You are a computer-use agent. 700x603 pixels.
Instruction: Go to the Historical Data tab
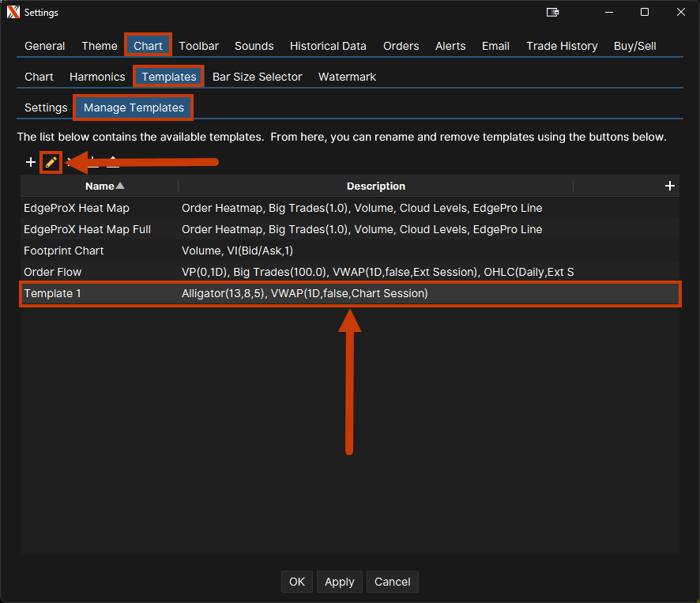328,46
